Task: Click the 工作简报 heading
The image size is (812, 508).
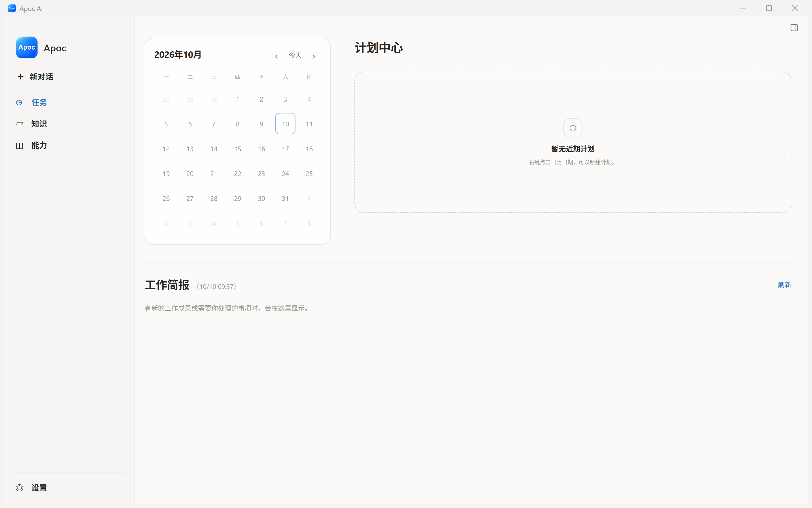Action: pyautogui.click(x=167, y=285)
